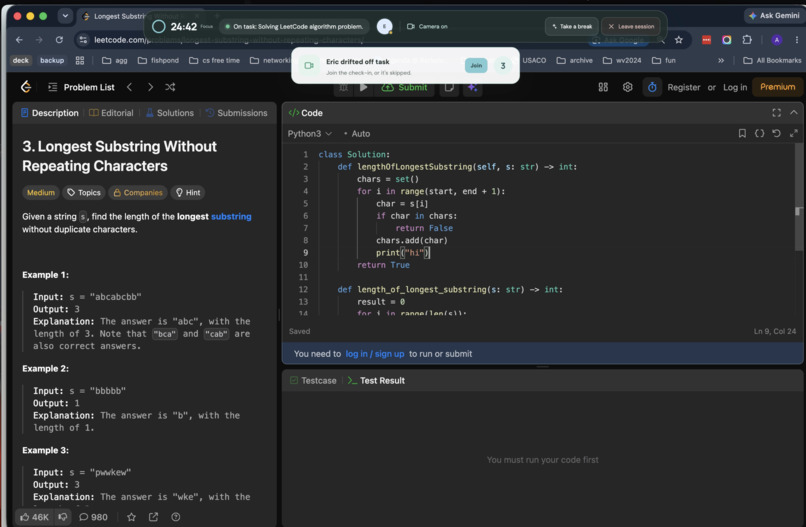The image size is (806, 527).
Task: Open the All Bookmarks folder
Action: (772, 60)
